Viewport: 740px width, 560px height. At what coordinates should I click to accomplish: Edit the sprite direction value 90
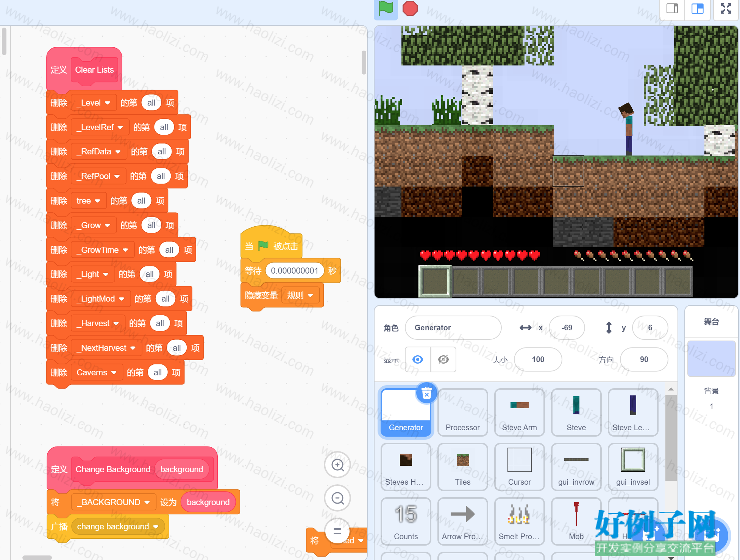click(644, 359)
